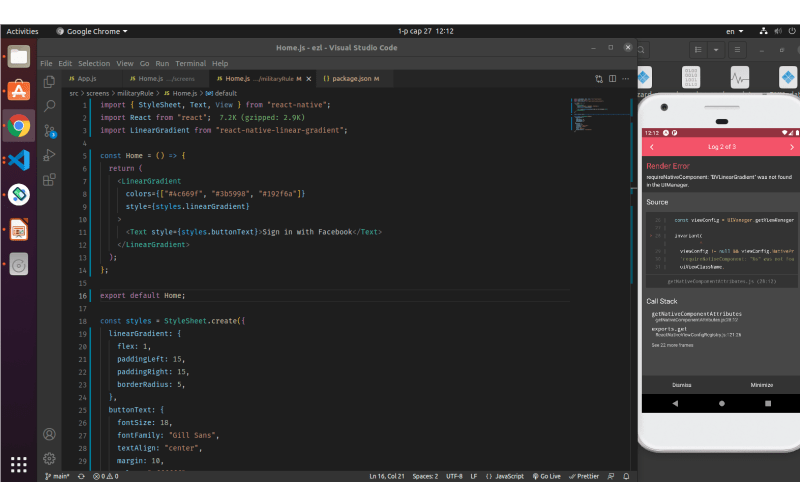Open the Explorer view in VS Code
This screenshot has height=482, width=800.
(x=49, y=82)
